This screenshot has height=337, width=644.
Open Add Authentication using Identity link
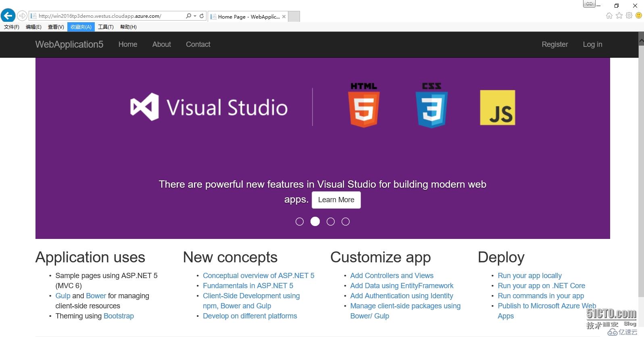(402, 296)
